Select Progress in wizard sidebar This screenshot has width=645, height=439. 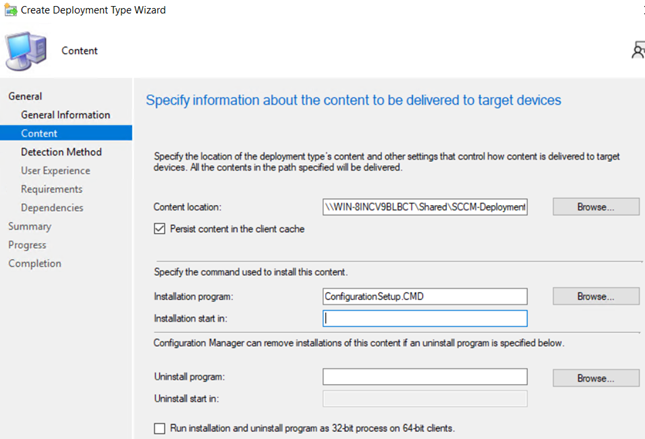pyautogui.click(x=28, y=245)
